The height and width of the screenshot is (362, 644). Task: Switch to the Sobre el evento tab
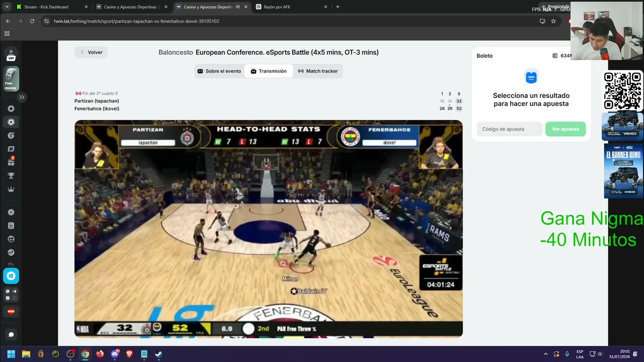click(219, 71)
